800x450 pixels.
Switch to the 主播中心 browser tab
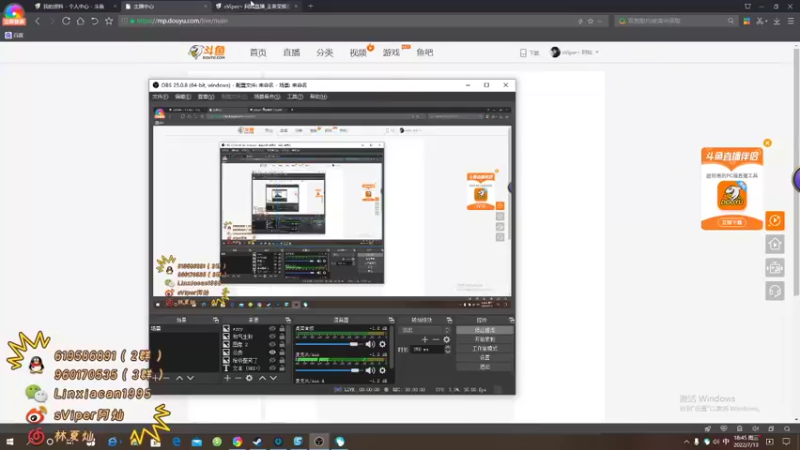(x=166, y=7)
